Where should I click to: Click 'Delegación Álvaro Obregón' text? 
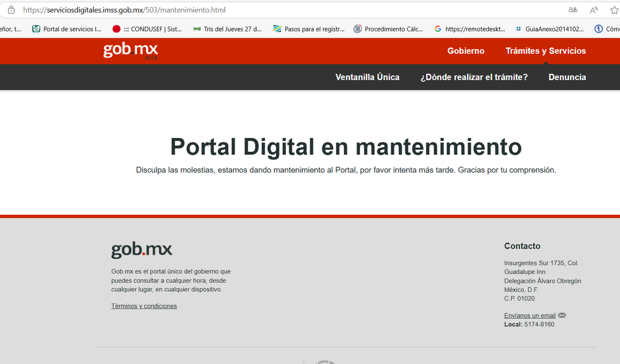[542, 281]
